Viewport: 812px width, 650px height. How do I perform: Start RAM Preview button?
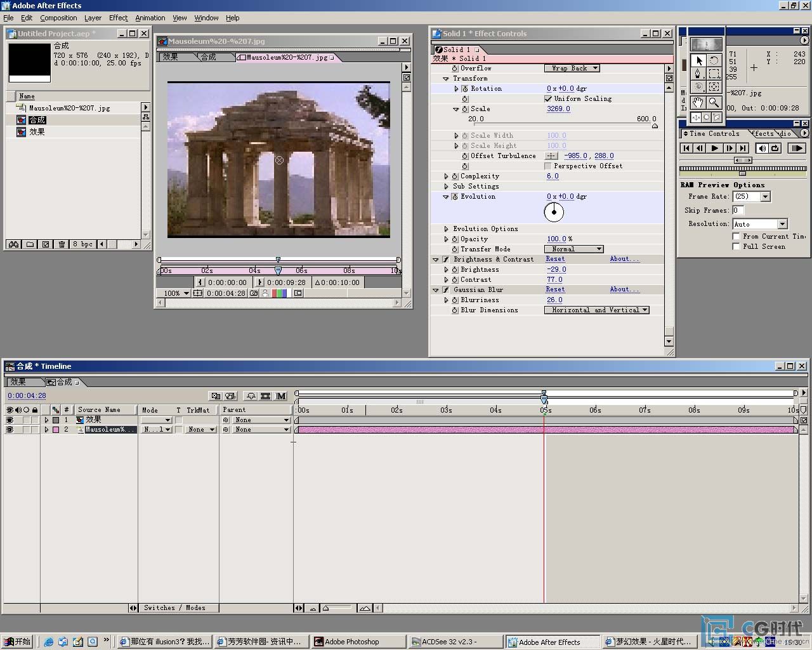point(796,148)
